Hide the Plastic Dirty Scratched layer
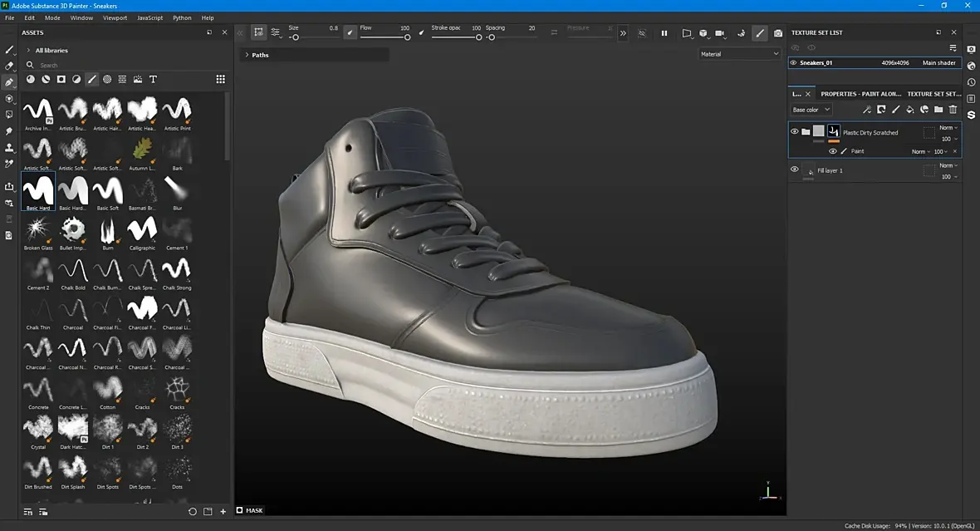This screenshot has height=531, width=980. pos(794,131)
